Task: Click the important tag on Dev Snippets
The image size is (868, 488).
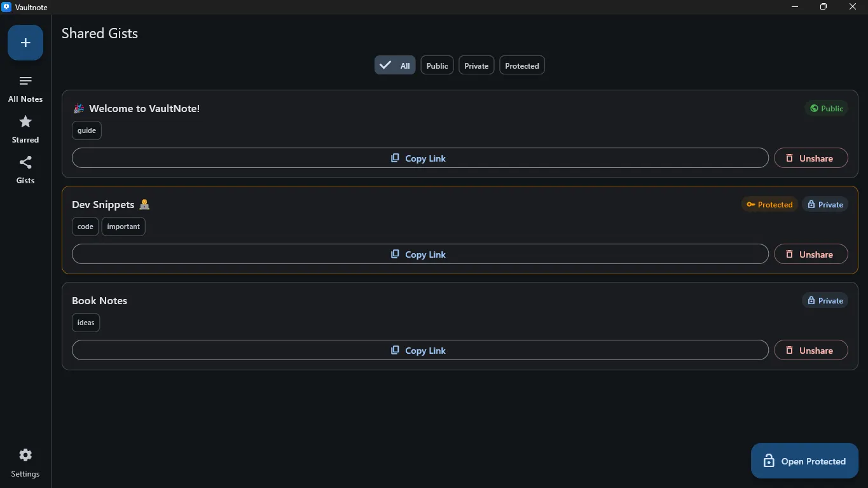Action: tap(123, 227)
